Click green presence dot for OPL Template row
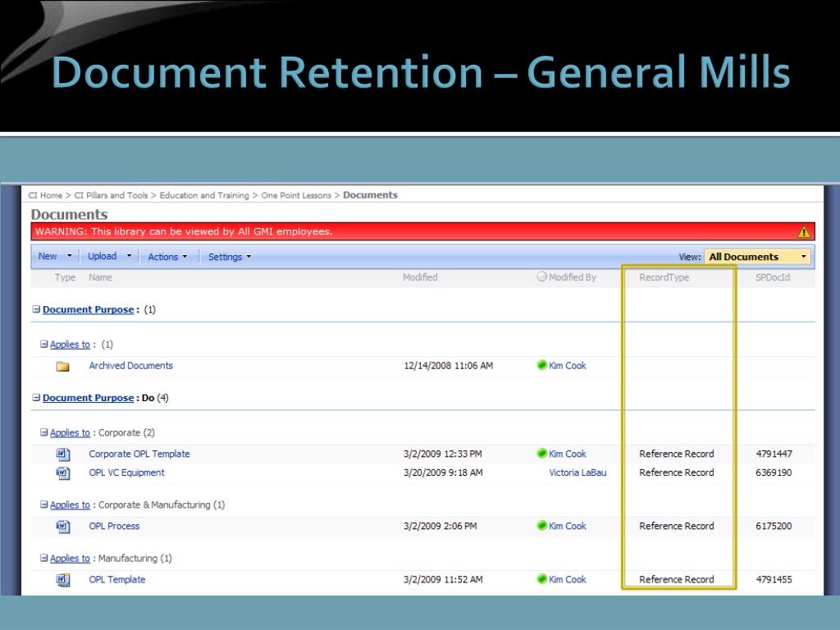This screenshot has height=630, width=840. click(541, 578)
